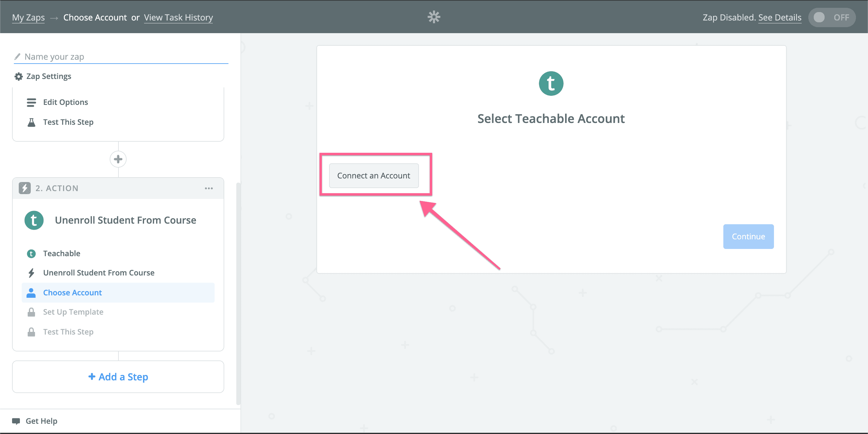The height and width of the screenshot is (434, 868).
Task: Click the Continue button
Action: (748, 237)
